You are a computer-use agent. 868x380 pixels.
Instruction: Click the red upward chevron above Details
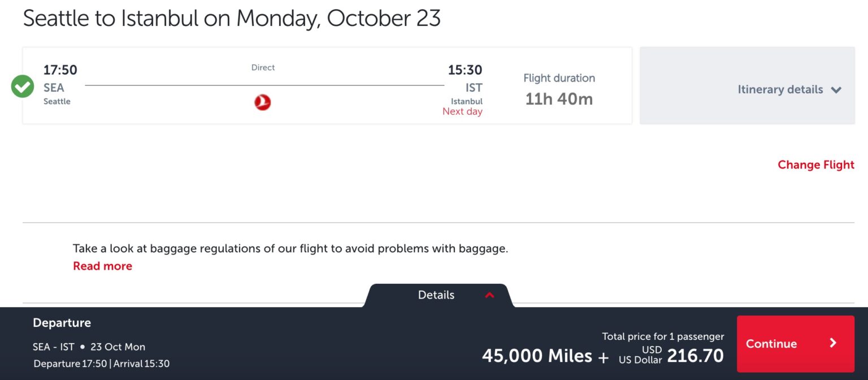(489, 295)
